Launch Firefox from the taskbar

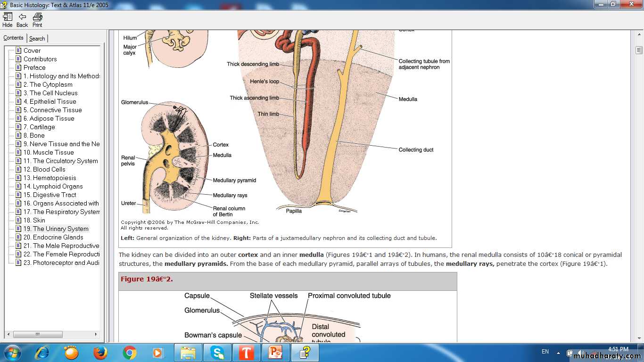tap(100, 352)
